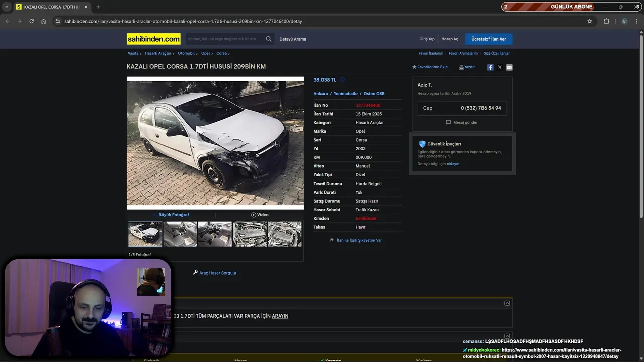Viewport: 644px width, 362px height.
Task: Open a new browser tab
Action: (x=98, y=7)
